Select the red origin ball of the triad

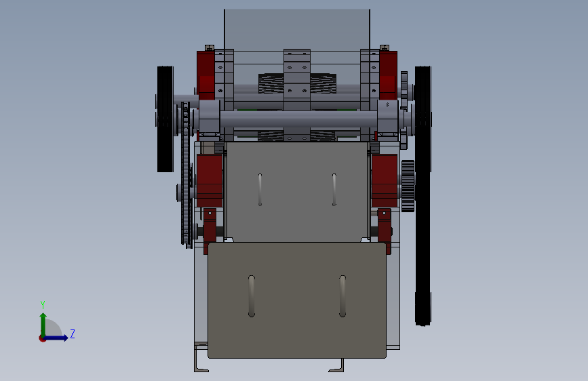(x=42, y=338)
